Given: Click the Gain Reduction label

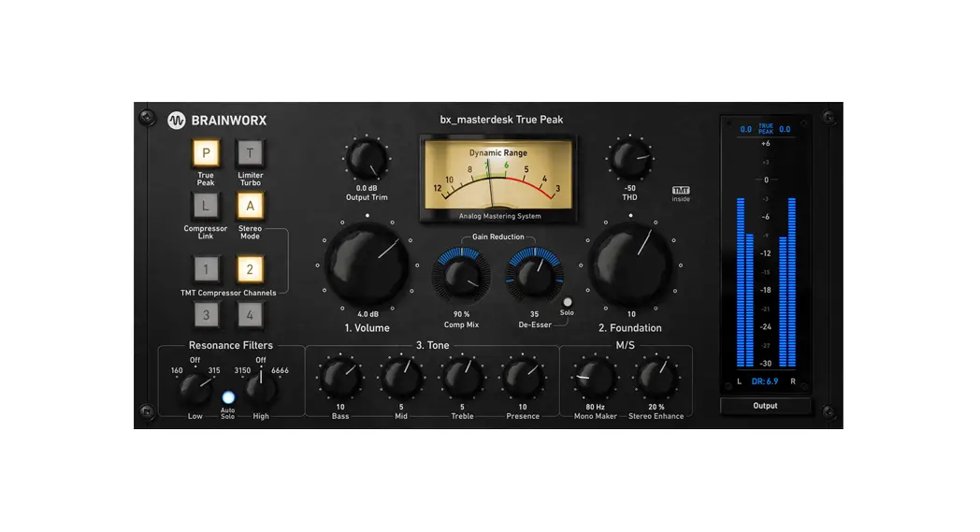Looking at the screenshot, I should (498, 237).
